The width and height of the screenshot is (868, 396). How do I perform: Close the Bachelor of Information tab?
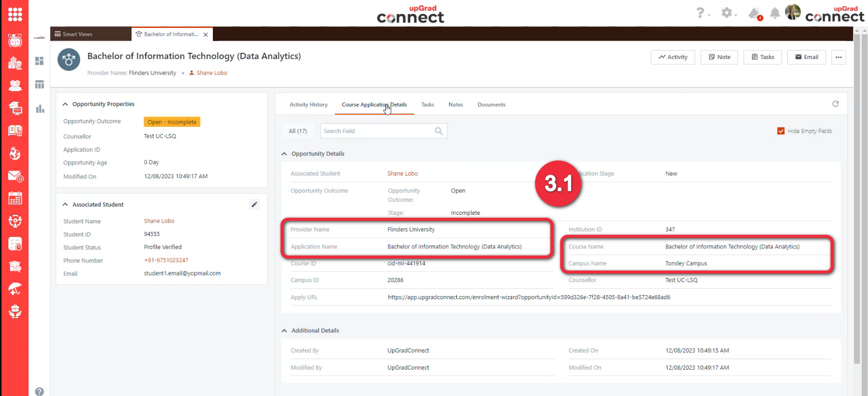[206, 35]
